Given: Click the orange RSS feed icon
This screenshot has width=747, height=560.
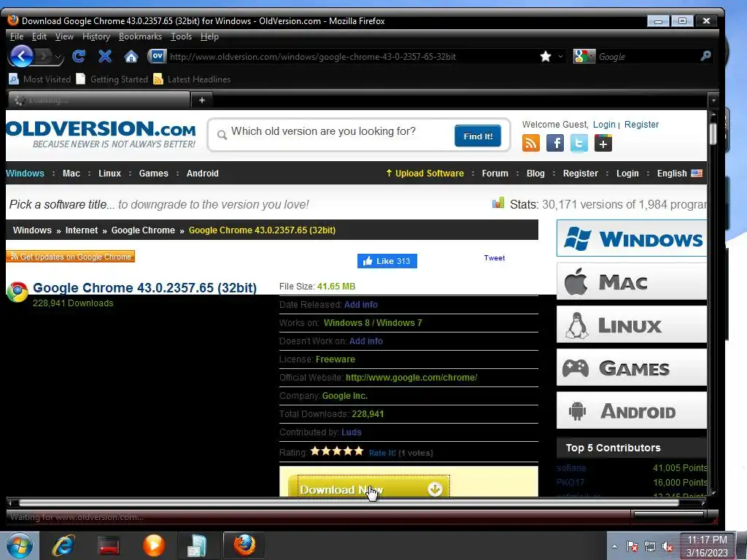Looking at the screenshot, I should (531, 143).
